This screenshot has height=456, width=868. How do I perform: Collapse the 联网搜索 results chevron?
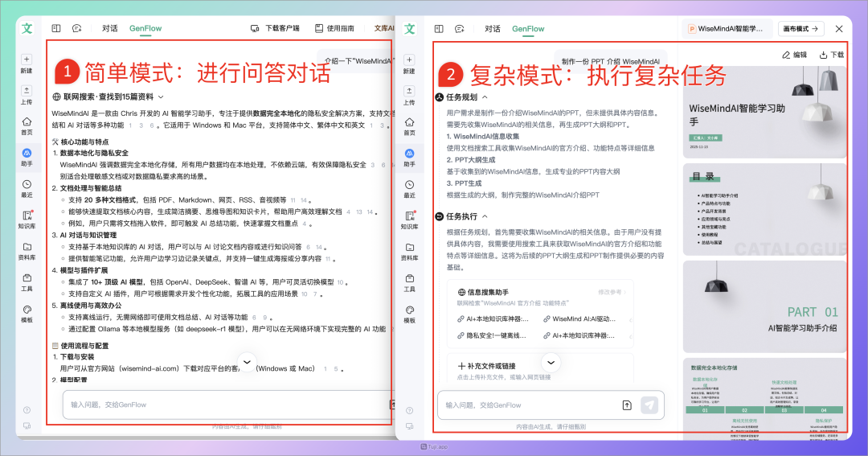[x=161, y=97]
